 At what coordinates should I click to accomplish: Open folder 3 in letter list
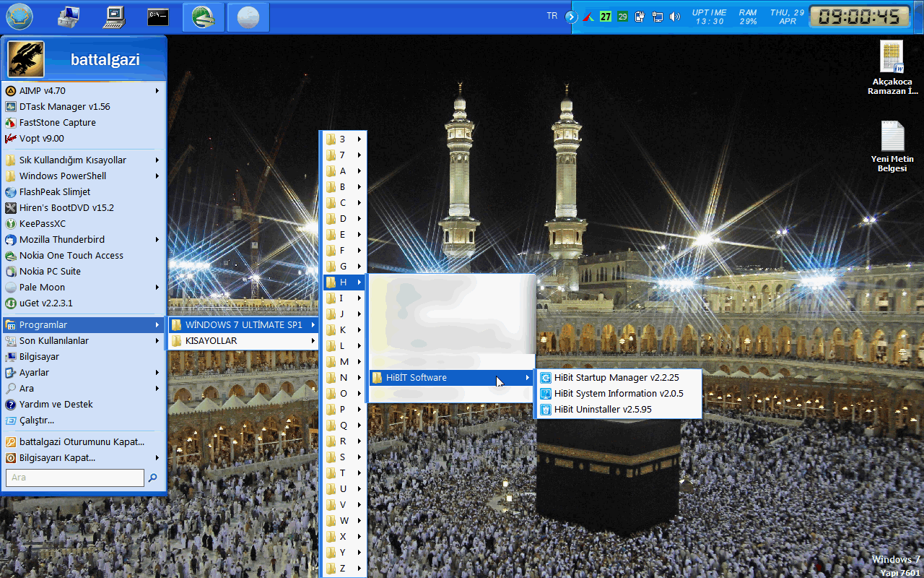coord(344,139)
